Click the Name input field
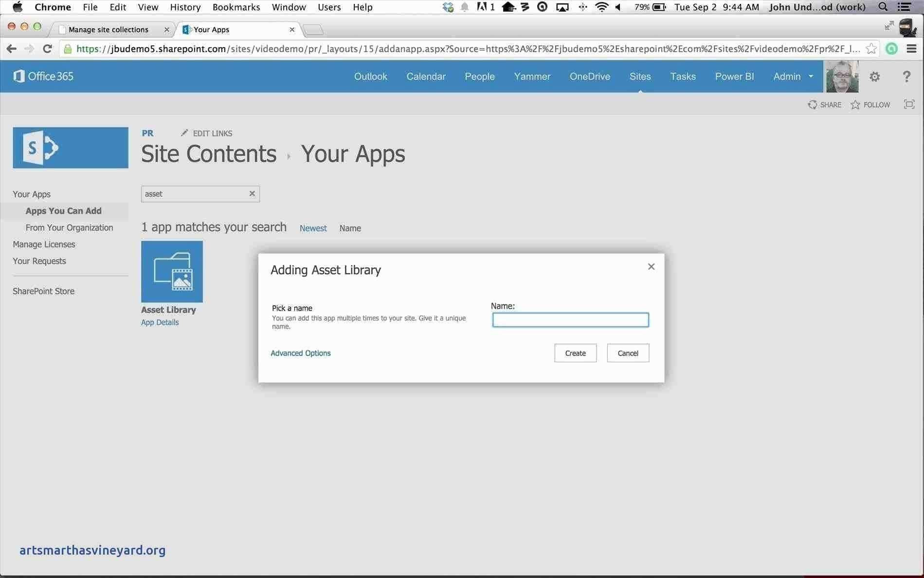Screen dimensions: 924x578 pyautogui.click(x=570, y=320)
